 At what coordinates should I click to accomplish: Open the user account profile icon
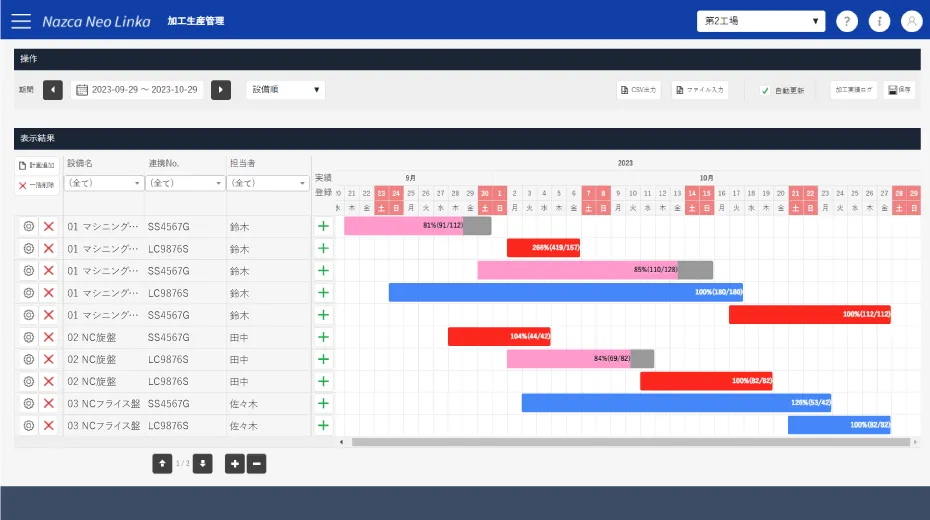[x=911, y=21]
